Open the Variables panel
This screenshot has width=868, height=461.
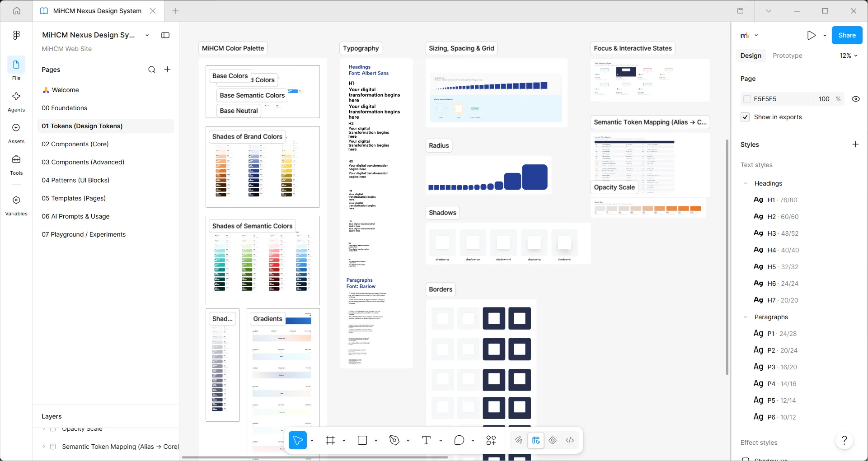(x=16, y=205)
